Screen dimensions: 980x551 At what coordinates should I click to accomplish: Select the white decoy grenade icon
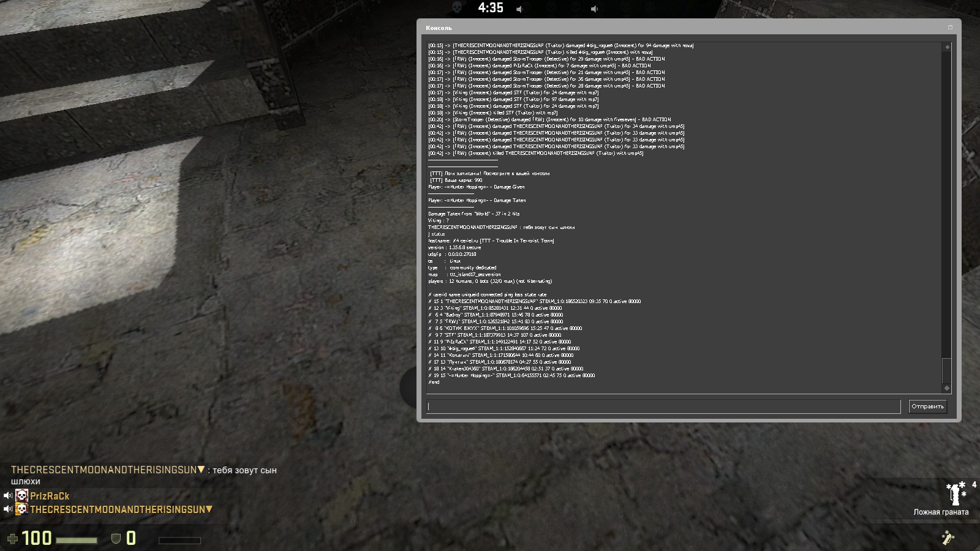[955, 493]
